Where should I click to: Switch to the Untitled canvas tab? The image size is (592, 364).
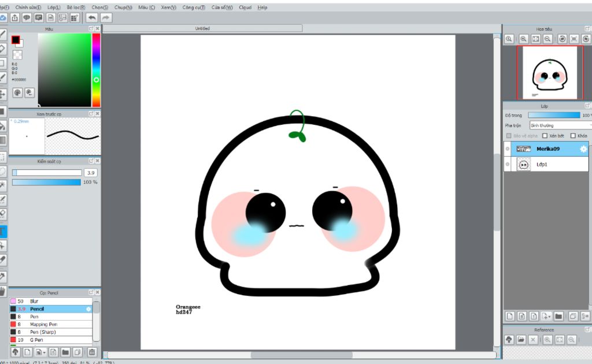tap(202, 28)
